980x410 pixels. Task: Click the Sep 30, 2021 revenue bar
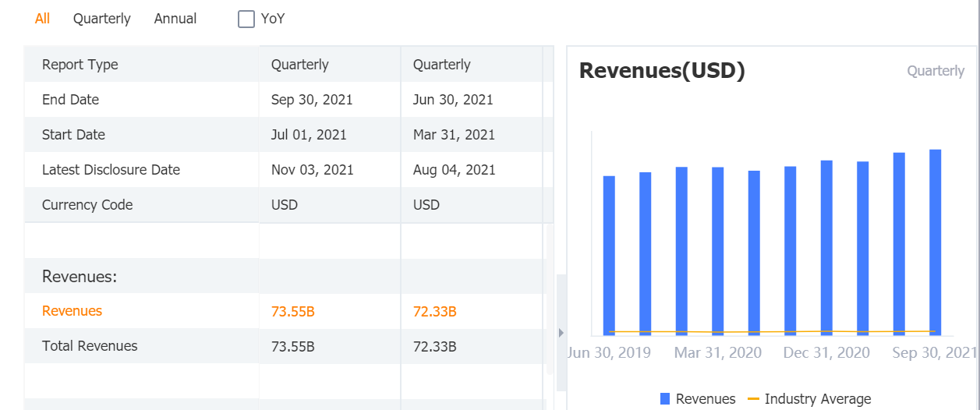pos(935,242)
